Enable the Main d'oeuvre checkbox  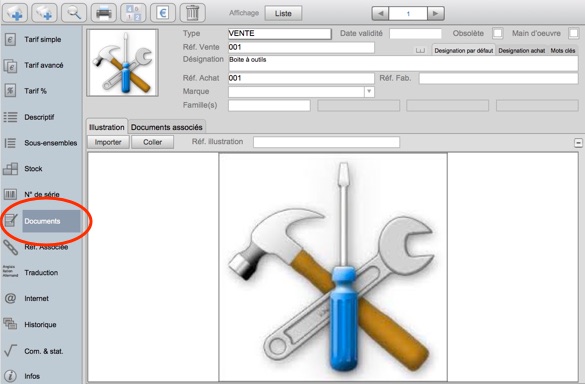(573, 34)
